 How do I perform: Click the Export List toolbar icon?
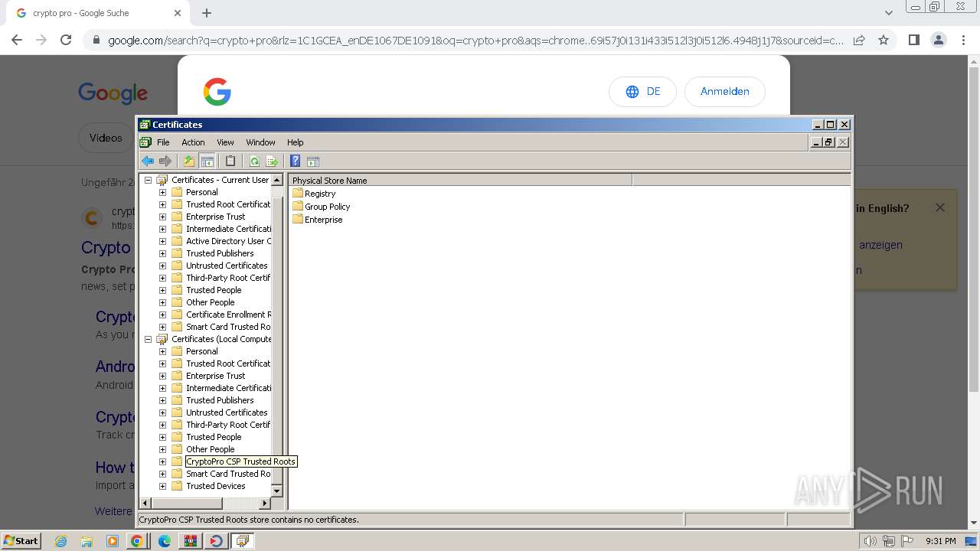click(272, 161)
